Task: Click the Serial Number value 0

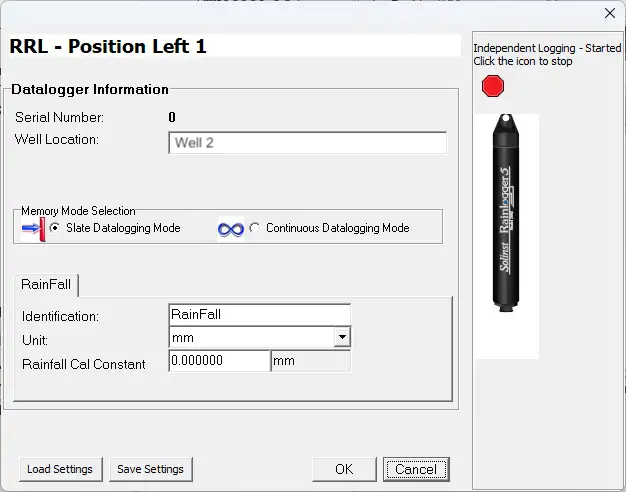Action: (x=172, y=117)
